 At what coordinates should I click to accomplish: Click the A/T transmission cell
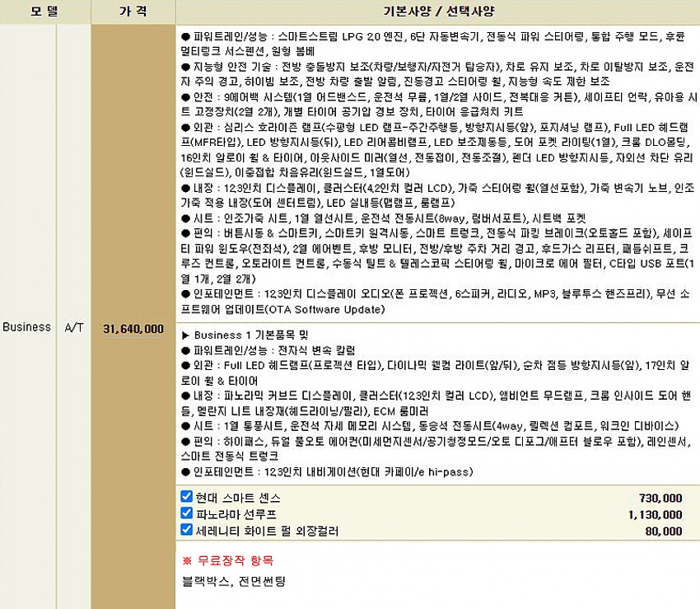[x=74, y=327]
